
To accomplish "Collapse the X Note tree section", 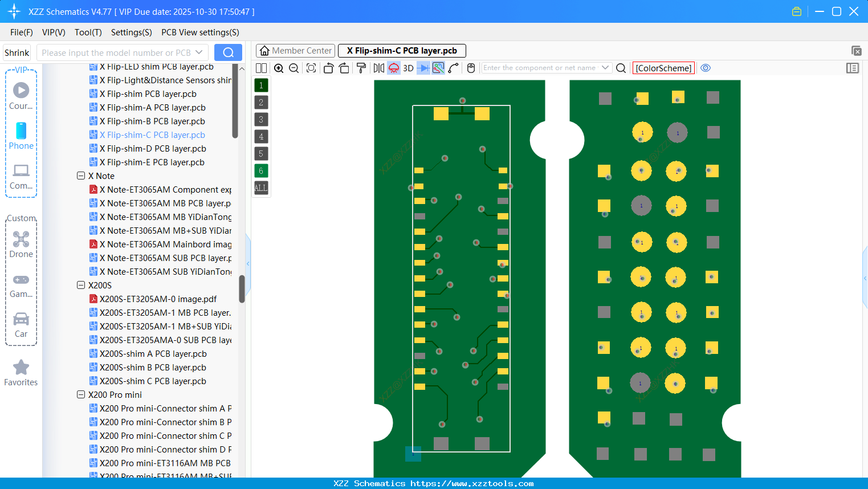I will [81, 176].
